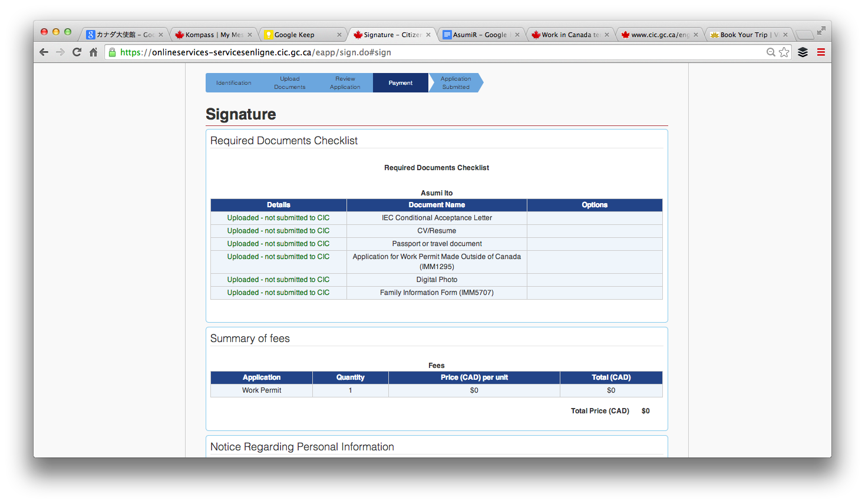This screenshot has width=865, height=504.
Task: Close the AsumiR Google Docs tab
Action: tap(517, 35)
